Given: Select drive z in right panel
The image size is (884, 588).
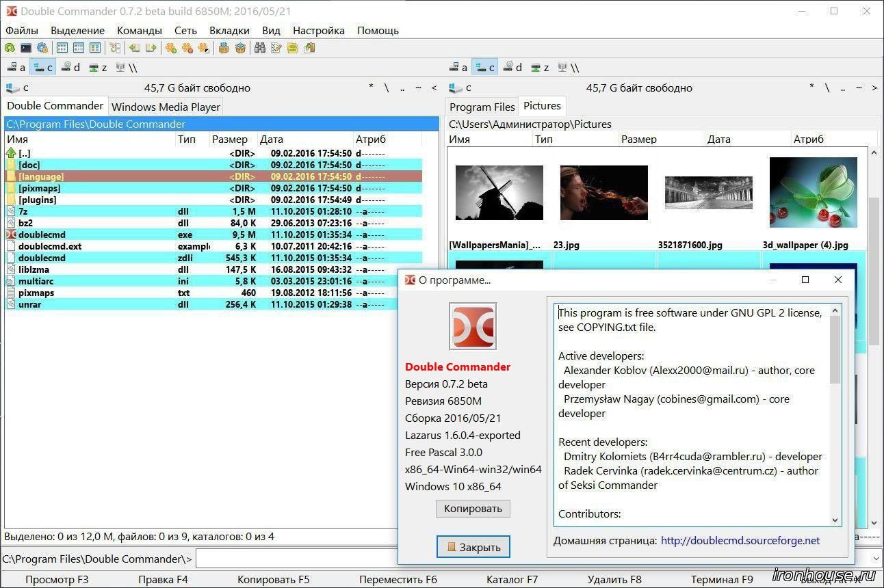Looking at the screenshot, I should point(541,67).
